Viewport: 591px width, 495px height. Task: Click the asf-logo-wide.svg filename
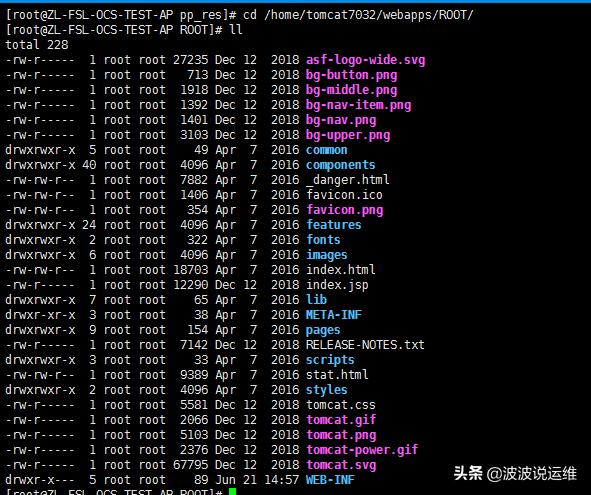point(365,60)
